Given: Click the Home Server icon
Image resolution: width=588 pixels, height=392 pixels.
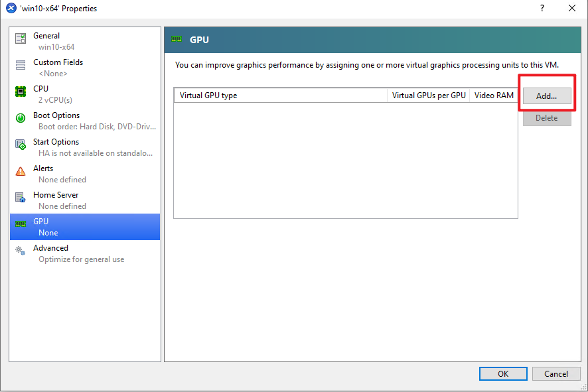Looking at the screenshot, I should pos(21,197).
